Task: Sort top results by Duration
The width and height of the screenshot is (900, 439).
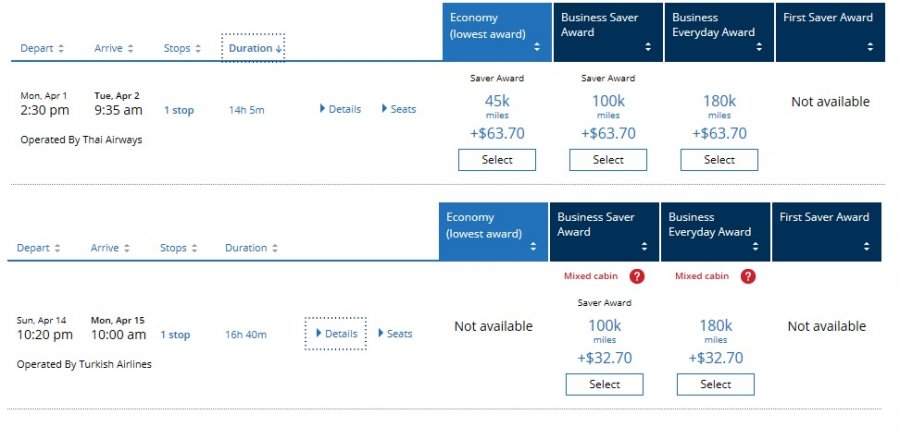Action: pos(253,48)
